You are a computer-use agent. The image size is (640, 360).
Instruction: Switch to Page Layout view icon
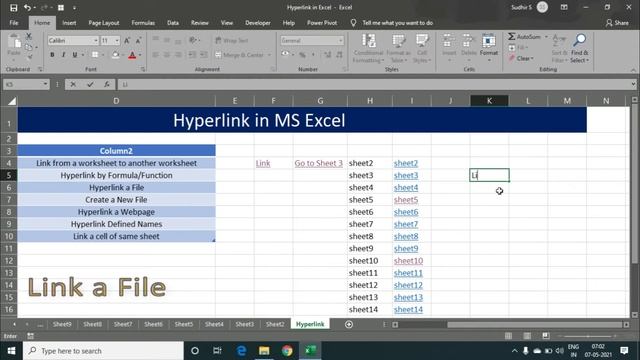click(x=527, y=336)
